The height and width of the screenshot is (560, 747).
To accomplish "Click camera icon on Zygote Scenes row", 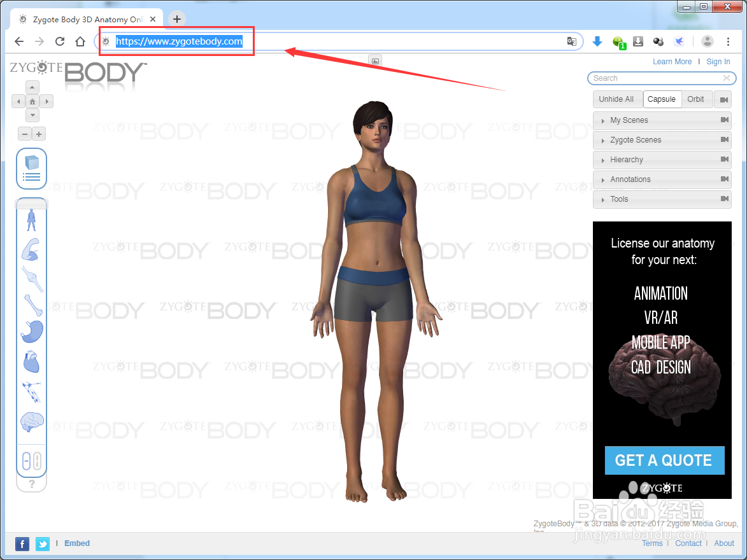I will (x=725, y=139).
